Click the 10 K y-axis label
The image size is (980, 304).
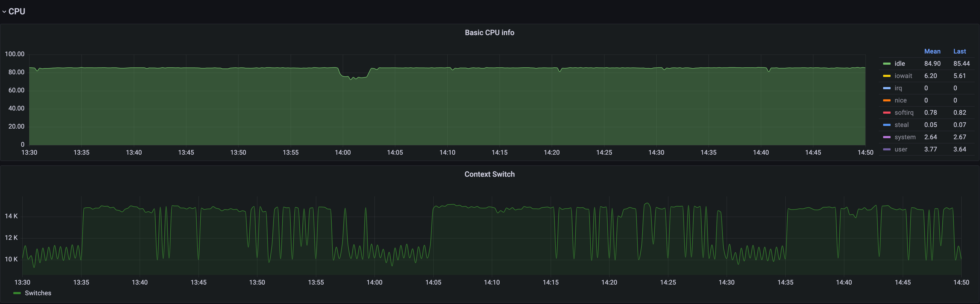coord(11,259)
